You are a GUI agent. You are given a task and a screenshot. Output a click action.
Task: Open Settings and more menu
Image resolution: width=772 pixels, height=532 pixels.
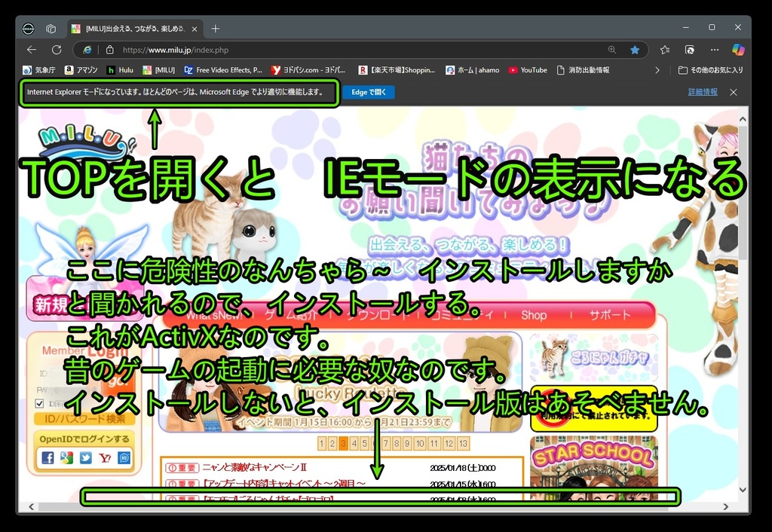(715, 50)
